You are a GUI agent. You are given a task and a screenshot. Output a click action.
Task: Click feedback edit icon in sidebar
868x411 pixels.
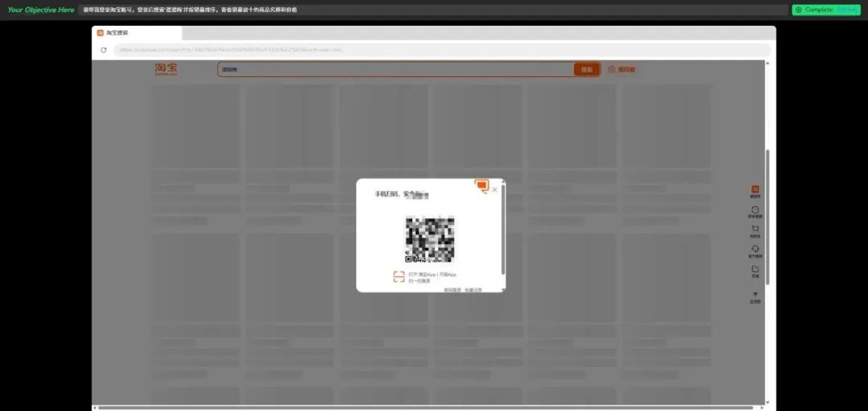[x=755, y=271]
